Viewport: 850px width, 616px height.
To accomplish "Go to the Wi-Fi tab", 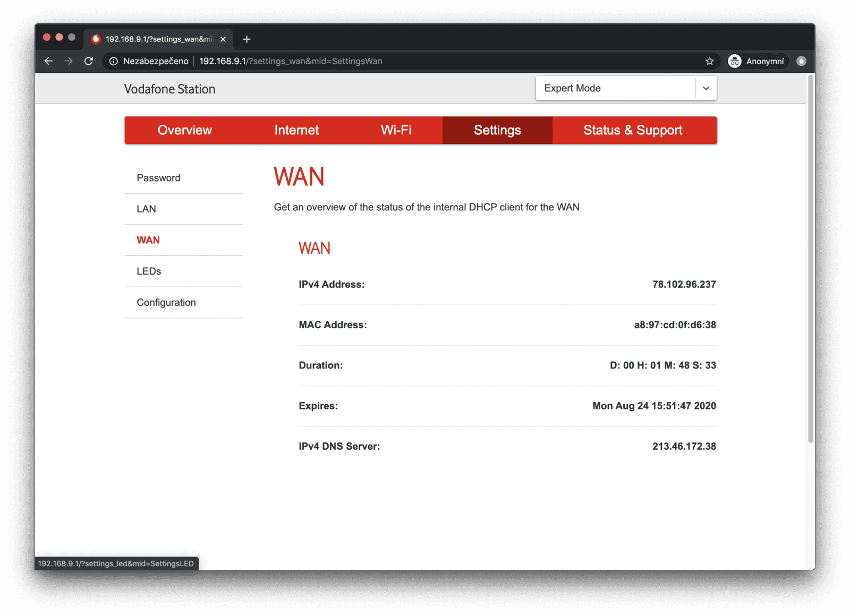I will pos(396,130).
